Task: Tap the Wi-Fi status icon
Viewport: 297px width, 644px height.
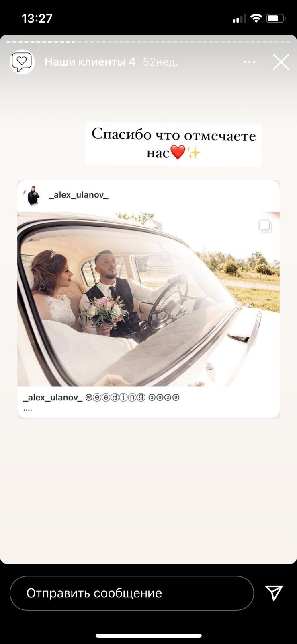Action: pos(256,18)
